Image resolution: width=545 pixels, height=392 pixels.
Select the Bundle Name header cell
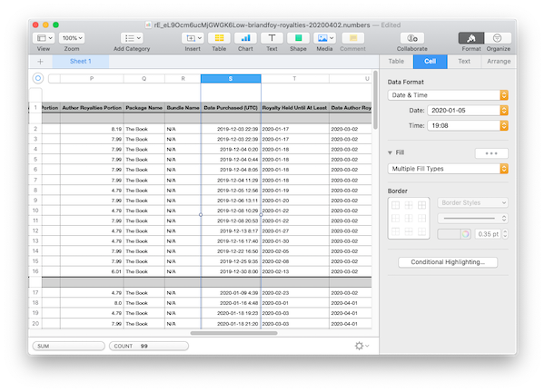183,108
